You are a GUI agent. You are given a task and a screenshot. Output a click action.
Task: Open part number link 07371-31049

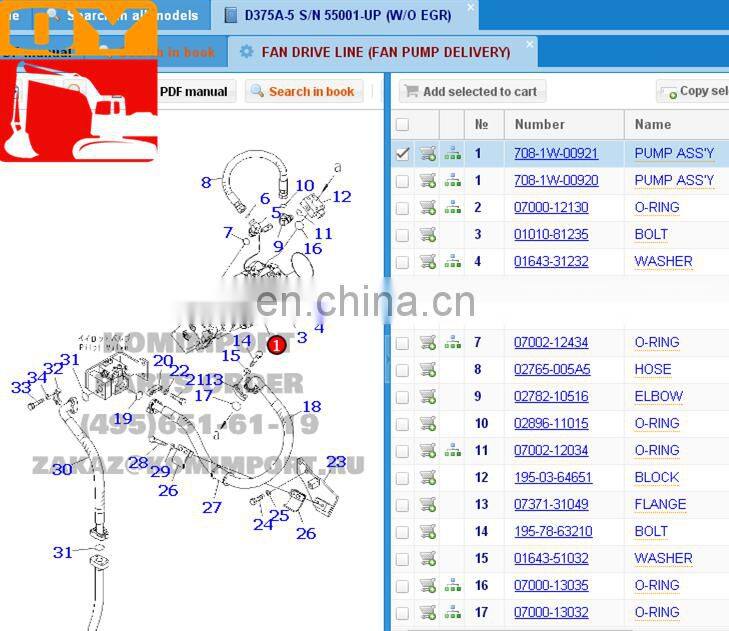[x=551, y=505]
